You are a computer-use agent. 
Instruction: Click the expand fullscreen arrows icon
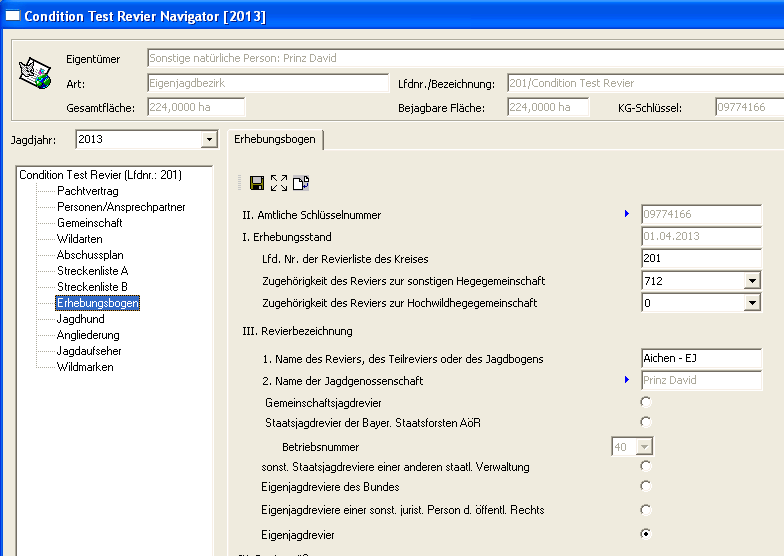(279, 183)
